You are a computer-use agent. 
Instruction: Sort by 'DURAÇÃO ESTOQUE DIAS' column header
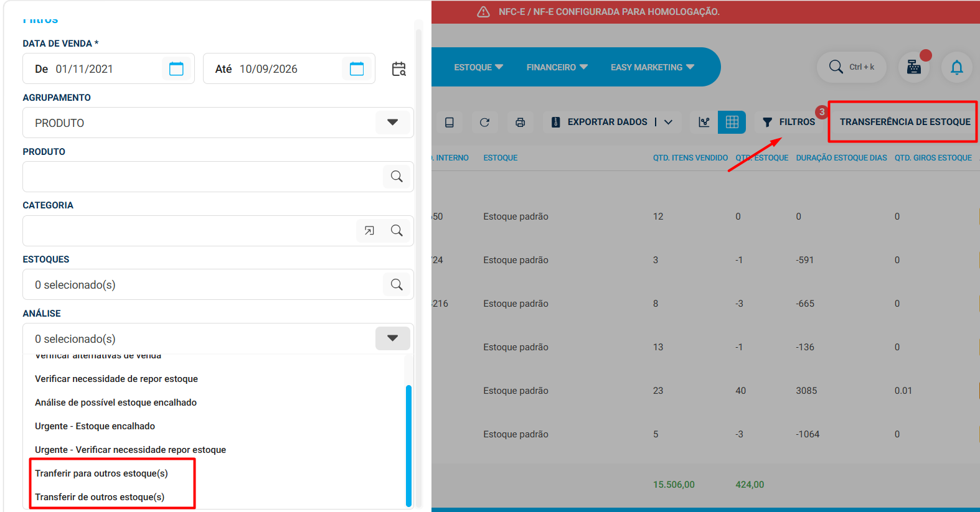841,158
